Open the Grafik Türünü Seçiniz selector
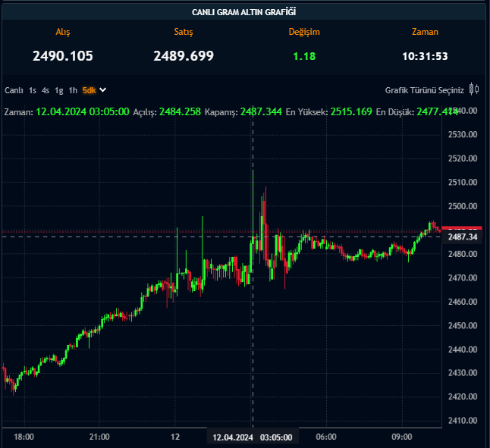 [424, 90]
